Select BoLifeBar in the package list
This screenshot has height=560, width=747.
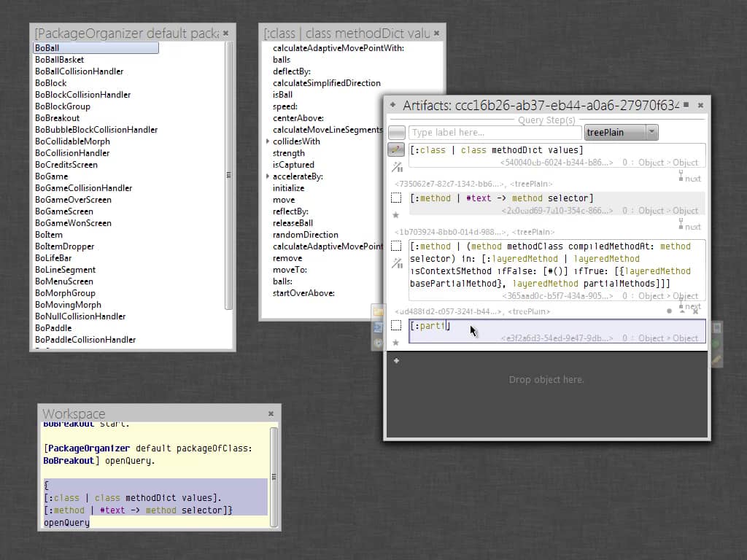[x=53, y=257]
